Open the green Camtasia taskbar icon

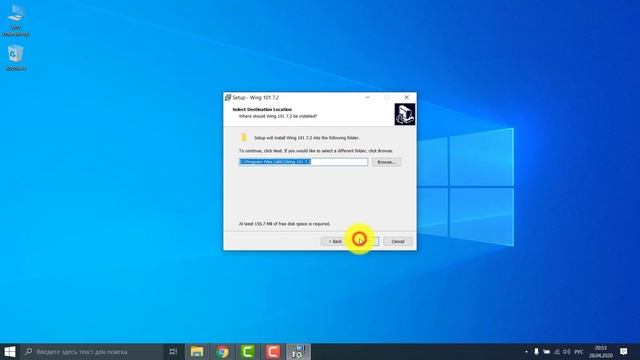(x=248, y=351)
